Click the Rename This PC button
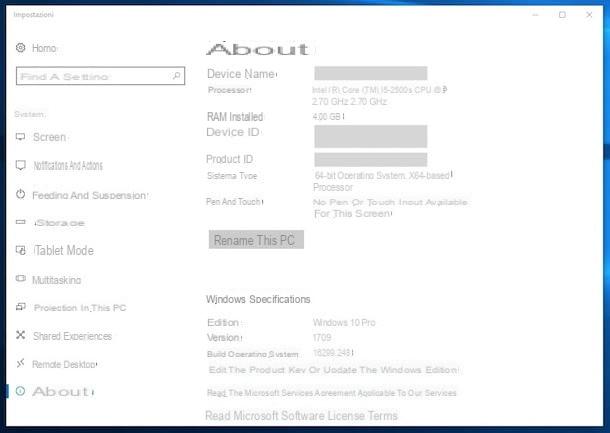 [x=256, y=240]
